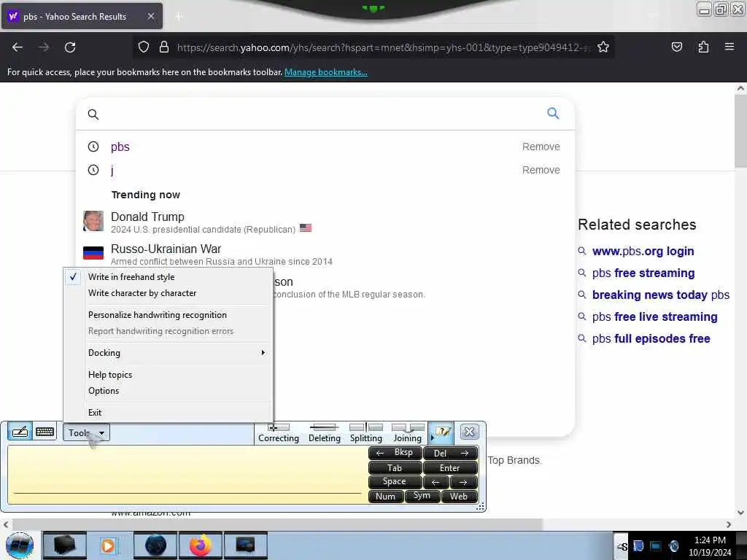
Task: View site security padlock info
Action: [x=164, y=47]
